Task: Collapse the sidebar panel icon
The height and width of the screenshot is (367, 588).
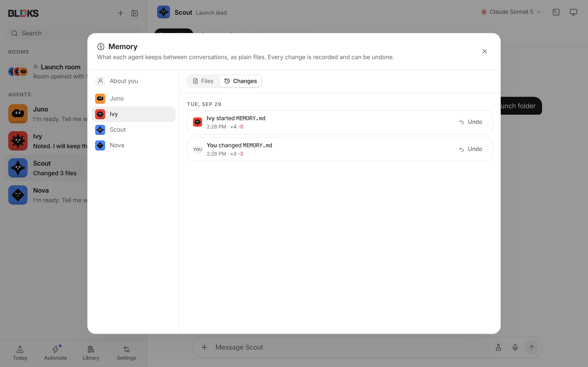Action: 135,13
